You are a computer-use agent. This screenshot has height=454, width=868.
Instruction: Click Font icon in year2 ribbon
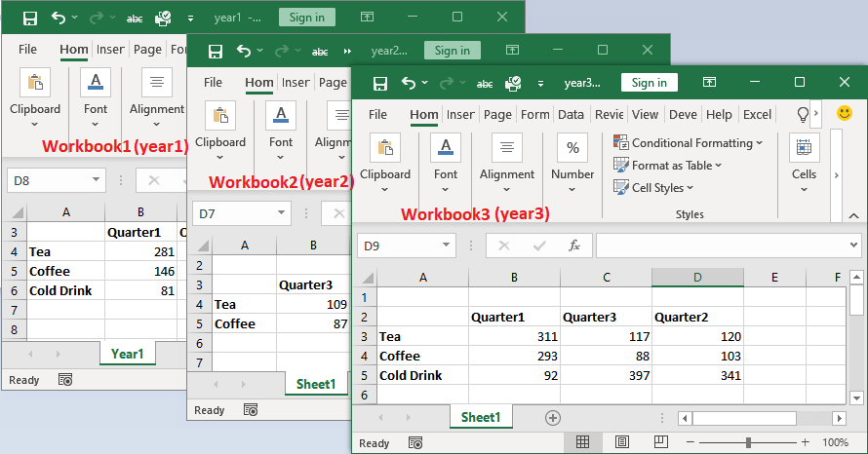point(281,116)
